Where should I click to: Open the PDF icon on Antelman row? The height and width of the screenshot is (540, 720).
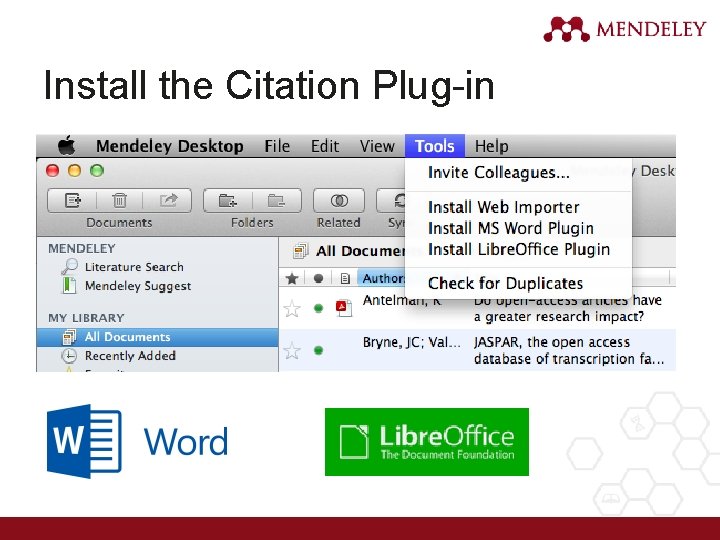[x=344, y=308]
